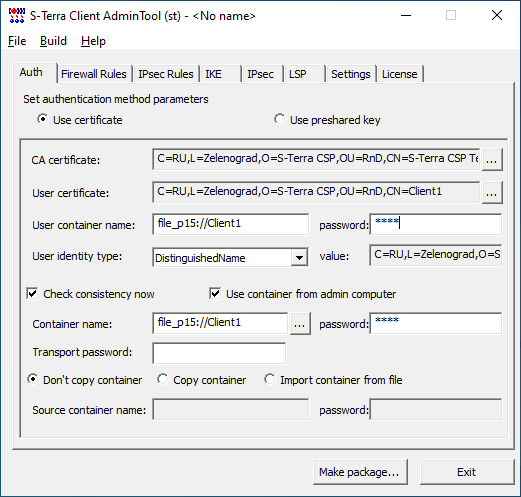Browse for the User certificate
The width and height of the screenshot is (521, 497).
point(492,193)
